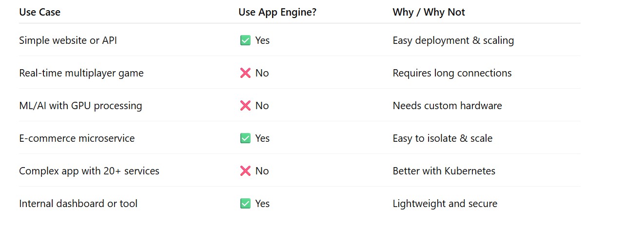Click the red X for Real-time multiplayer game
The image size is (644, 247).
click(245, 73)
